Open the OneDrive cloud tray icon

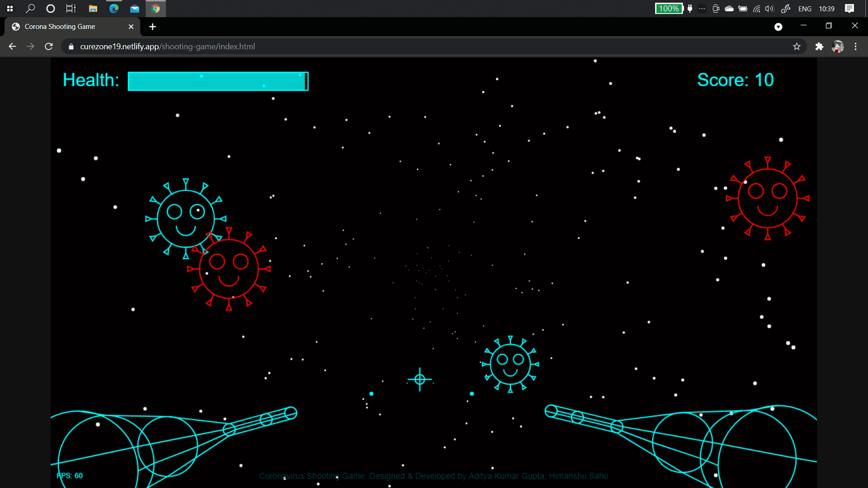coord(729,8)
